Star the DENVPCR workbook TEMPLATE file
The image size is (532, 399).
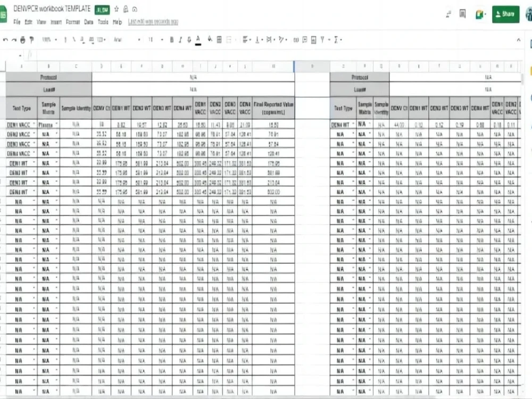116,9
